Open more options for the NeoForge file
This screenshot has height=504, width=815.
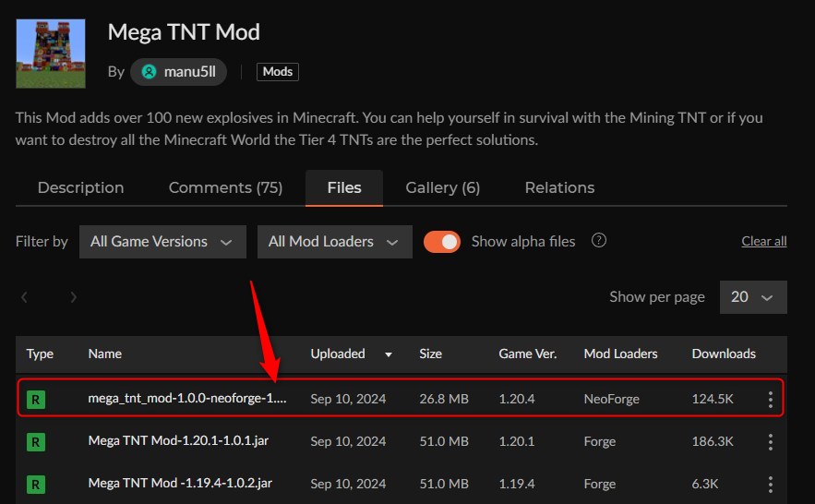771,399
